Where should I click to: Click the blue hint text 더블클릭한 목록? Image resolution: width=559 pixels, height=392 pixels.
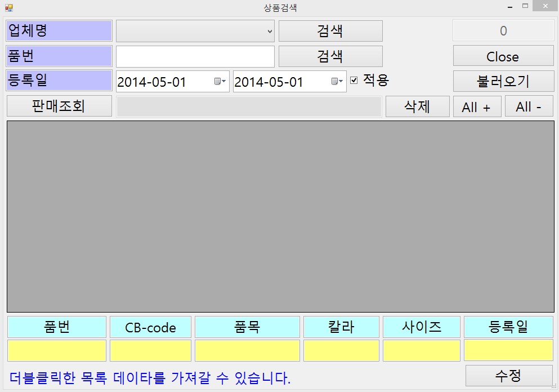pyautogui.click(x=58, y=378)
